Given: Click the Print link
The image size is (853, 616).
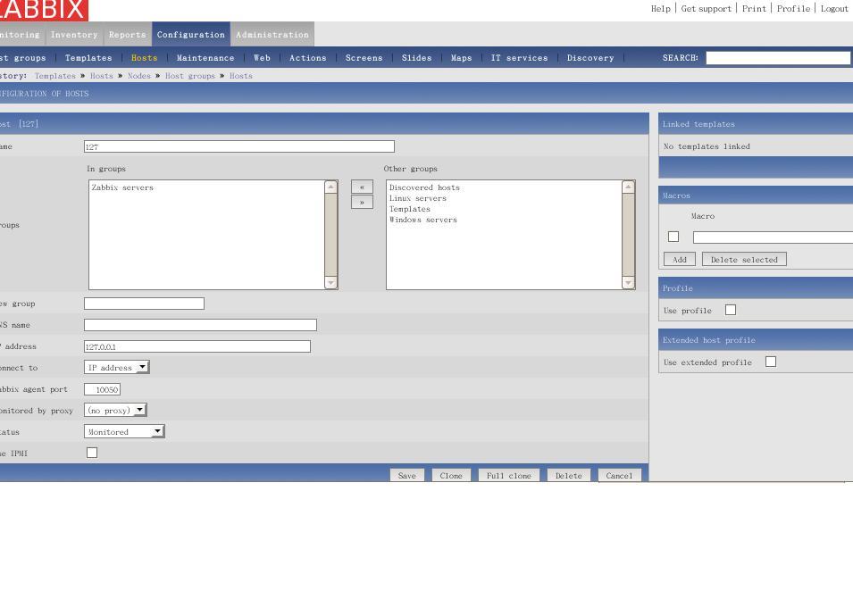Looking at the screenshot, I should click(x=754, y=8).
